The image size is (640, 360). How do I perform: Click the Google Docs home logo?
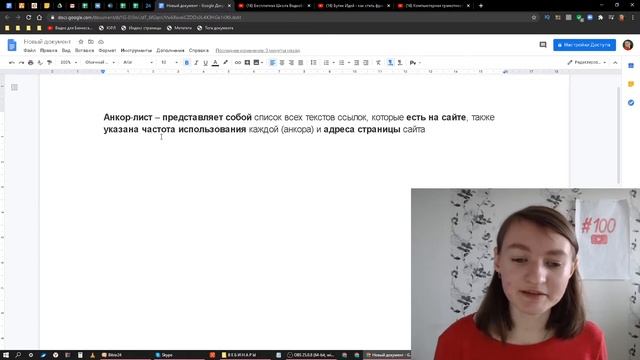(12, 45)
